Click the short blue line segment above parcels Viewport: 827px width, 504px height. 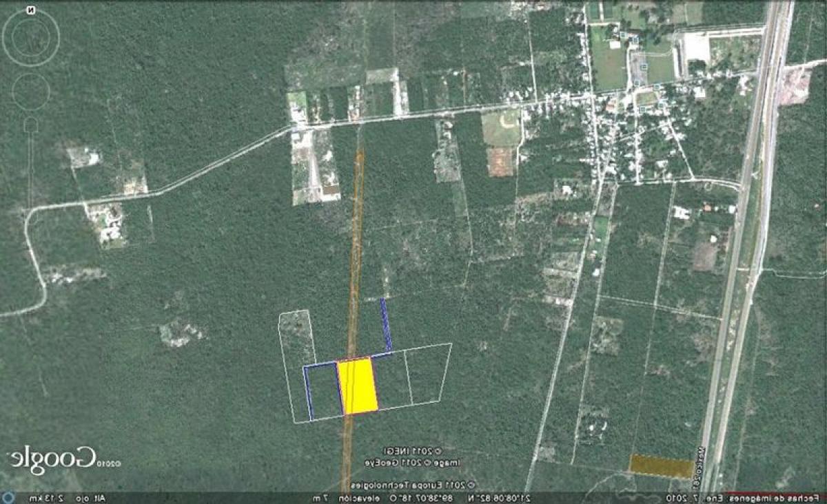386,324
